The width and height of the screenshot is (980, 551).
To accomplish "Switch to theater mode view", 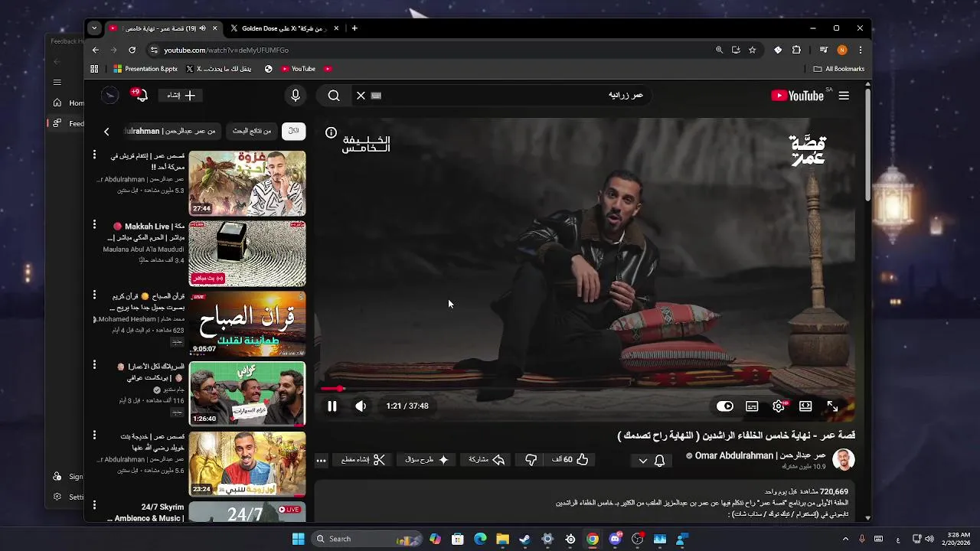I will point(805,406).
